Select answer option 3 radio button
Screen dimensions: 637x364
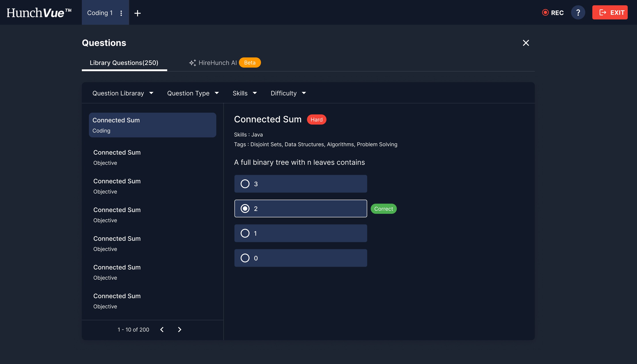(x=245, y=184)
